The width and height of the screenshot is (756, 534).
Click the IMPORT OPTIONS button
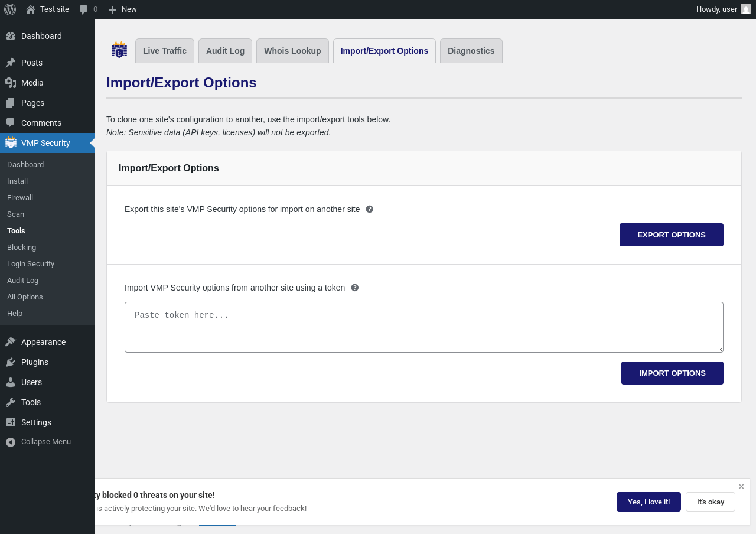(672, 373)
